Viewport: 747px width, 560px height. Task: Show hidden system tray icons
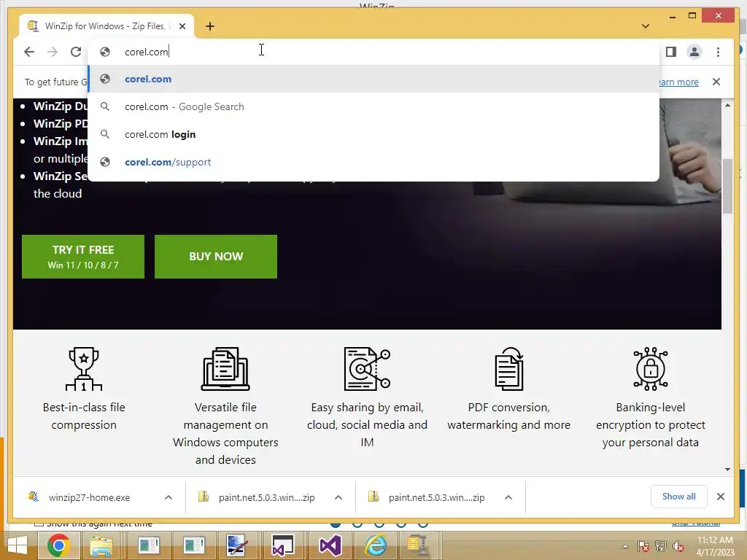tap(625, 546)
